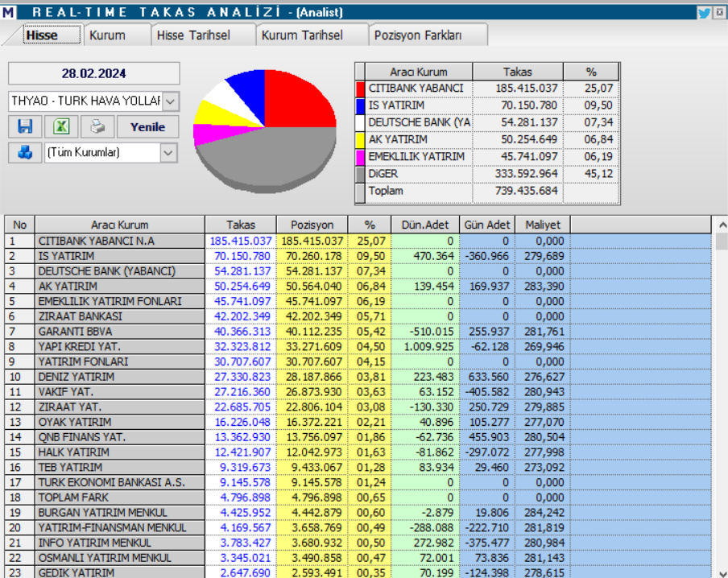
Task: Switch to the Kurum tab
Action: pyautogui.click(x=107, y=35)
